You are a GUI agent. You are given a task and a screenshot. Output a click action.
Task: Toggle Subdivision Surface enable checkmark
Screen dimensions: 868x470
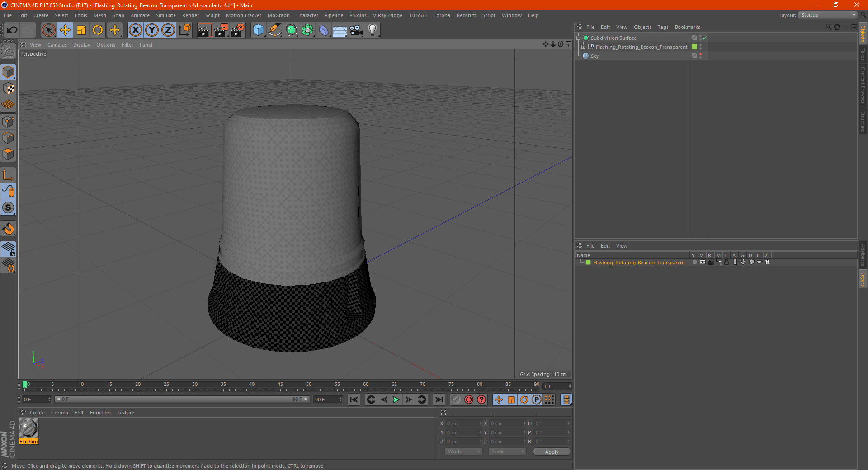[704, 38]
